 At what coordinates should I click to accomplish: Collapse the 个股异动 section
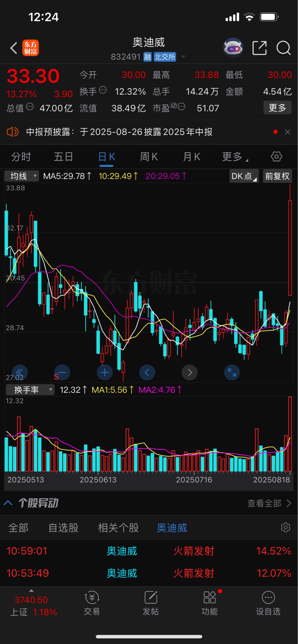(x=8, y=503)
